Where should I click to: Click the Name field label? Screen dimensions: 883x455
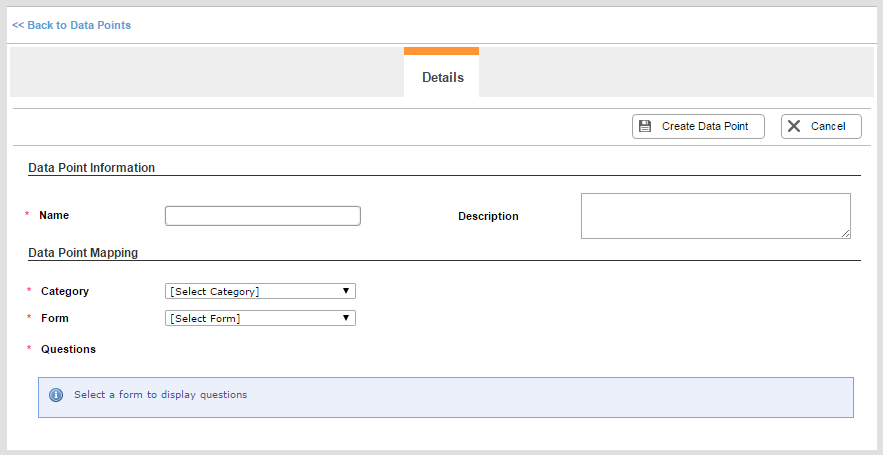click(x=54, y=215)
